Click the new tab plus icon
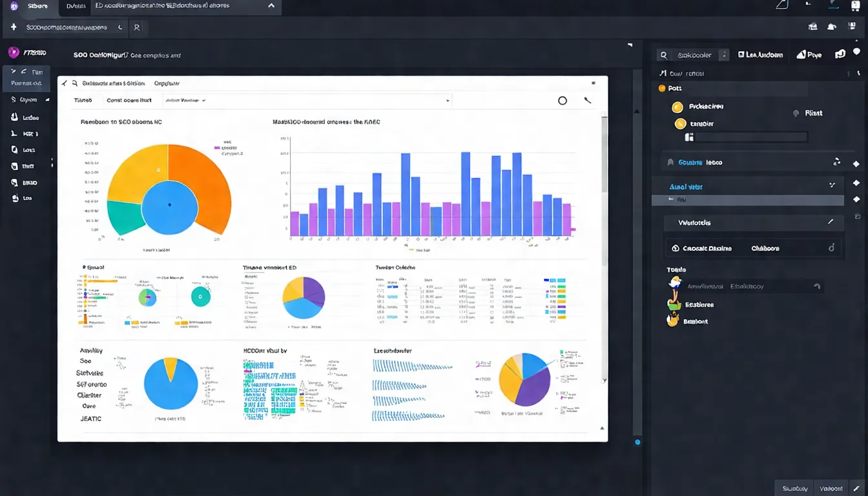 pos(12,26)
